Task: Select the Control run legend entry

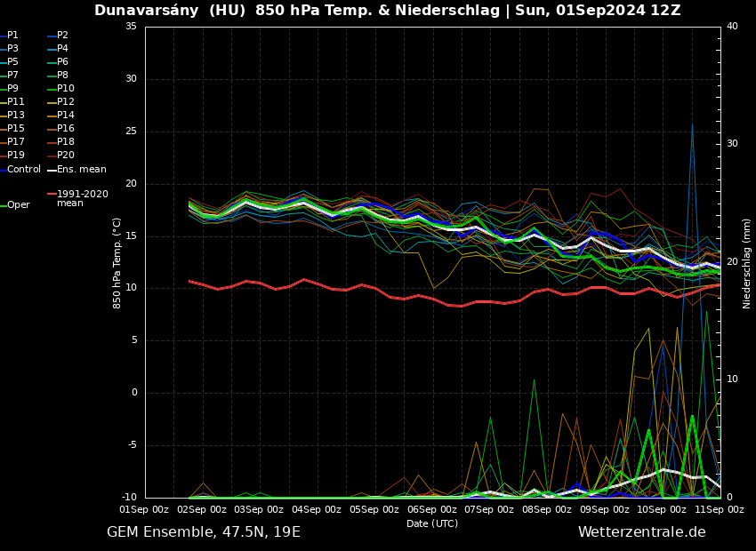Action: 23,169
